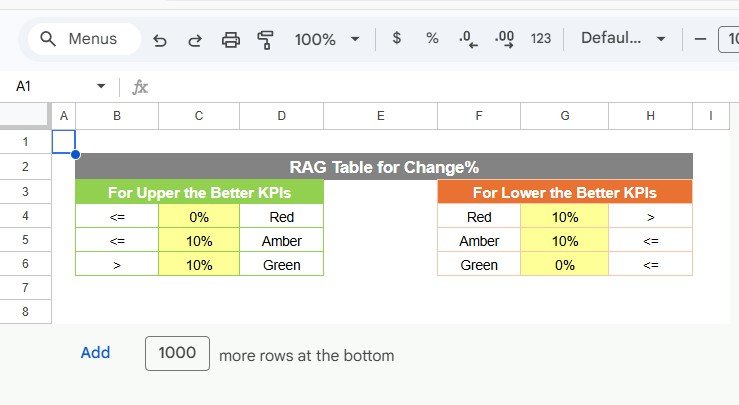Select column D header
739x405 pixels.
point(281,116)
